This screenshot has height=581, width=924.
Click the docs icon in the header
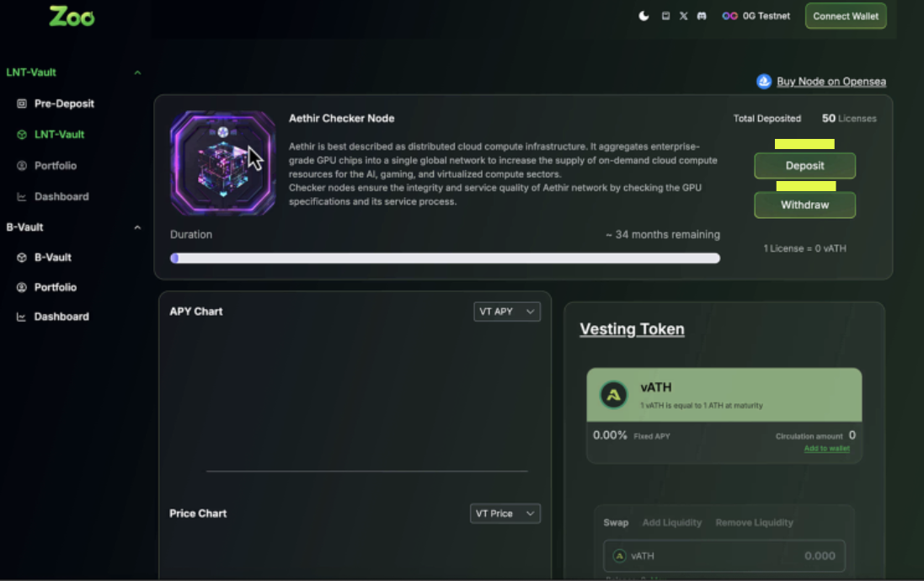665,15
